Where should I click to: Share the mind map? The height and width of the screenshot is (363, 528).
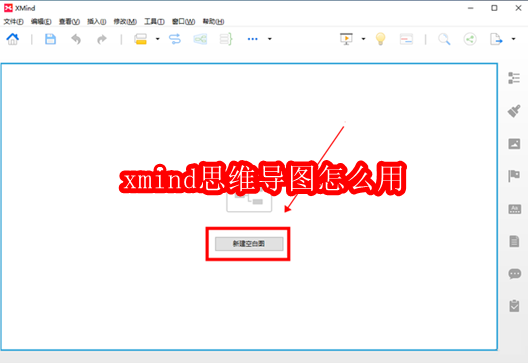pos(470,39)
